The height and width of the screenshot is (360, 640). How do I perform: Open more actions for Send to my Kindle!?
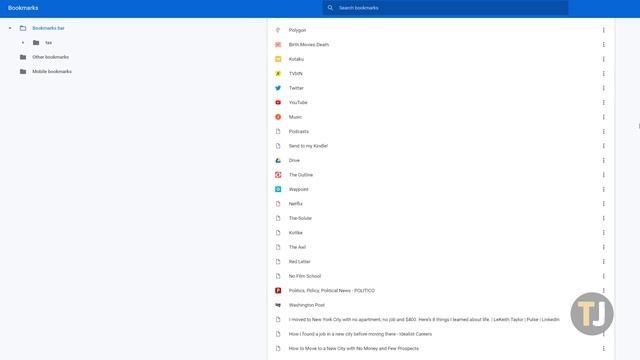[603, 146]
